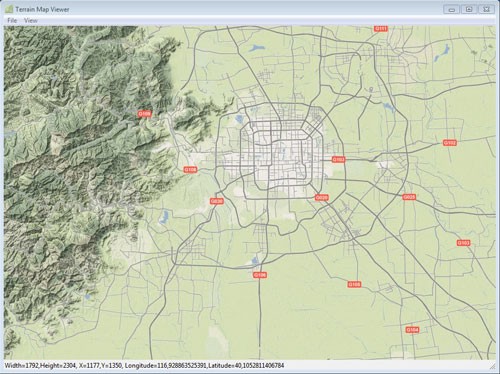Click the G030 shield on the western ring road
This screenshot has height=374, width=500.
(x=217, y=201)
